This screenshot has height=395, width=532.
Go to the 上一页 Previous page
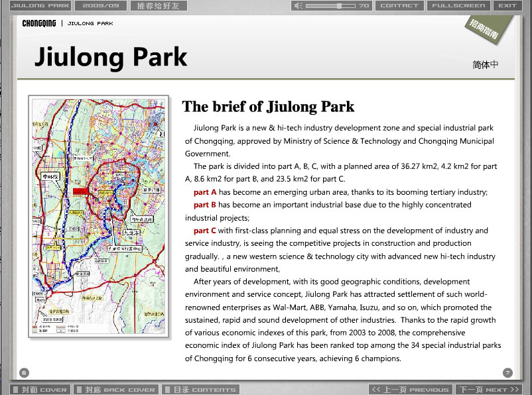point(410,390)
